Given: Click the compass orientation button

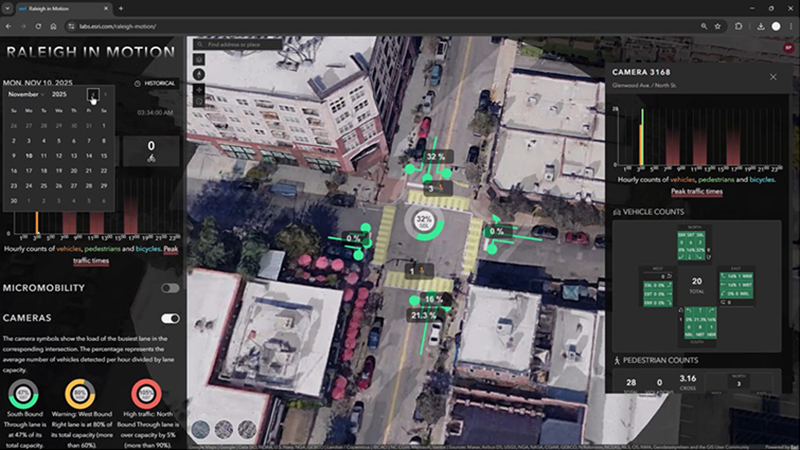Looking at the screenshot, I should tap(199, 74).
